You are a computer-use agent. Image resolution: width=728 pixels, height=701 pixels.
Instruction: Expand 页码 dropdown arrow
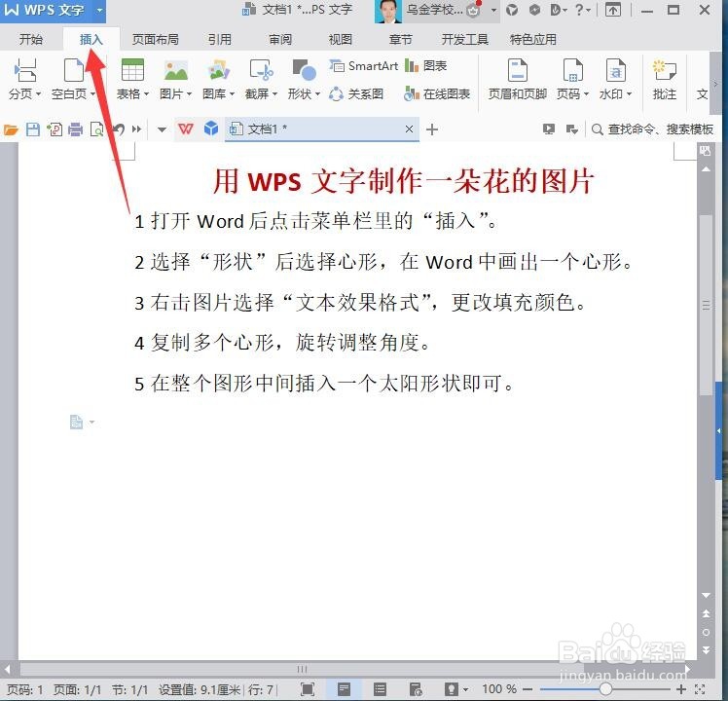[587, 94]
